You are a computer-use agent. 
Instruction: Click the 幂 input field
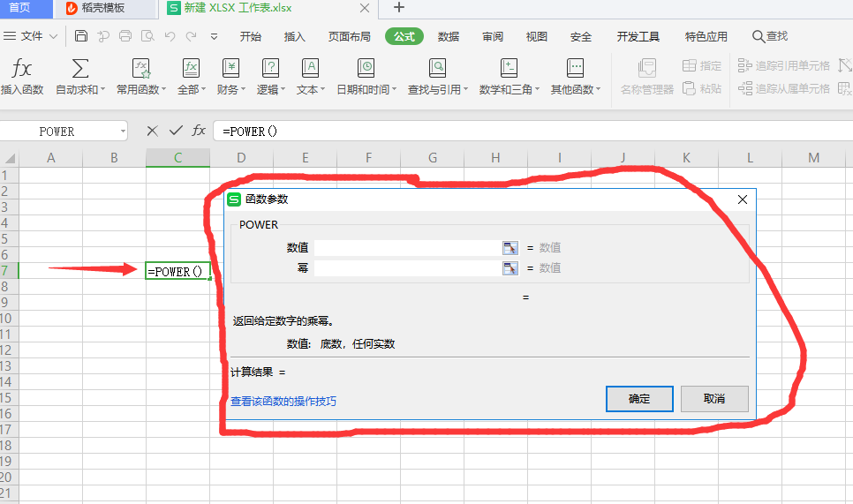pyautogui.click(x=408, y=268)
